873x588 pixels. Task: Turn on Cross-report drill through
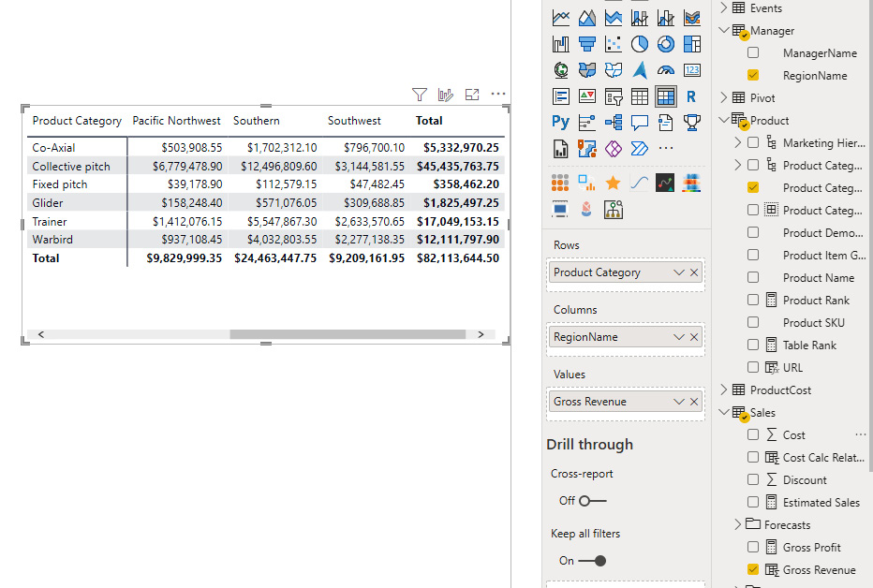[x=592, y=501]
